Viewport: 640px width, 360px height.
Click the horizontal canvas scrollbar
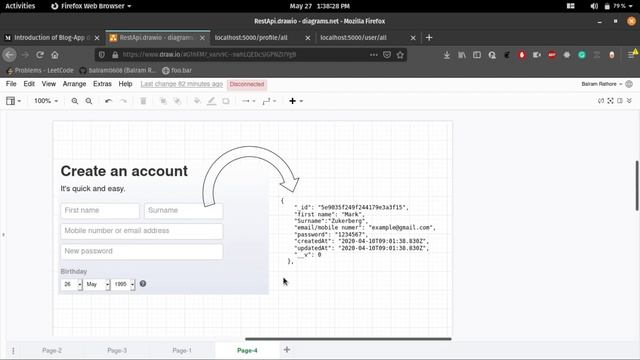(x=348, y=338)
